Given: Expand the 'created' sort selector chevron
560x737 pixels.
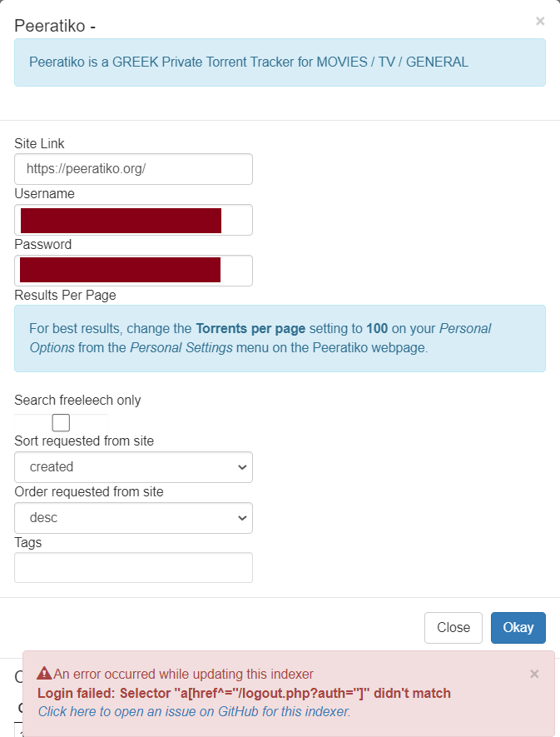Looking at the screenshot, I should (x=244, y=467).
